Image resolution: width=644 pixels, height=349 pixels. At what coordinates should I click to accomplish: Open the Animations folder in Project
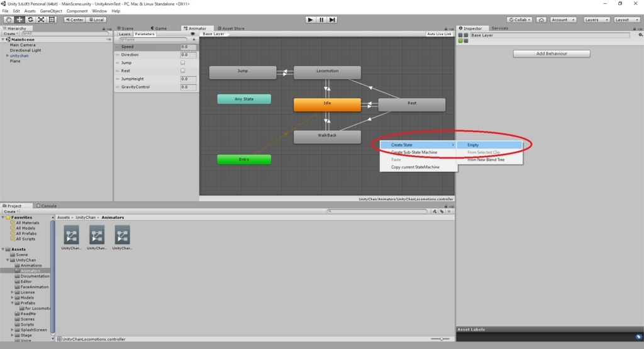pos(31,265)
